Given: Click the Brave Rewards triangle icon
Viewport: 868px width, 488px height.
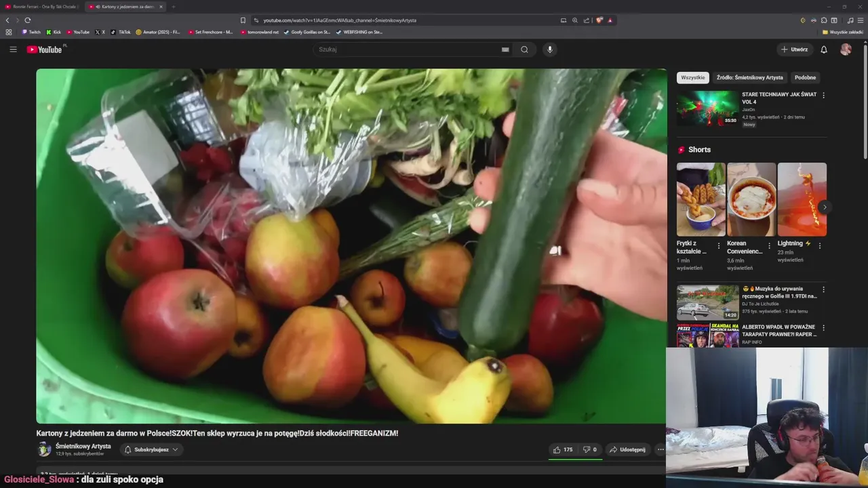Looking at the screenshot, I should click(x=610, y=20).
